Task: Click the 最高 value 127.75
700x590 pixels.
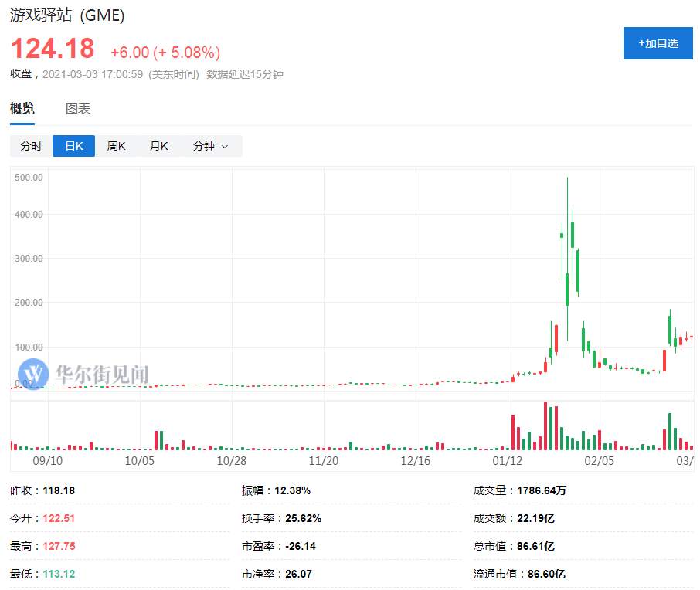Action: [x=59, y=546]
